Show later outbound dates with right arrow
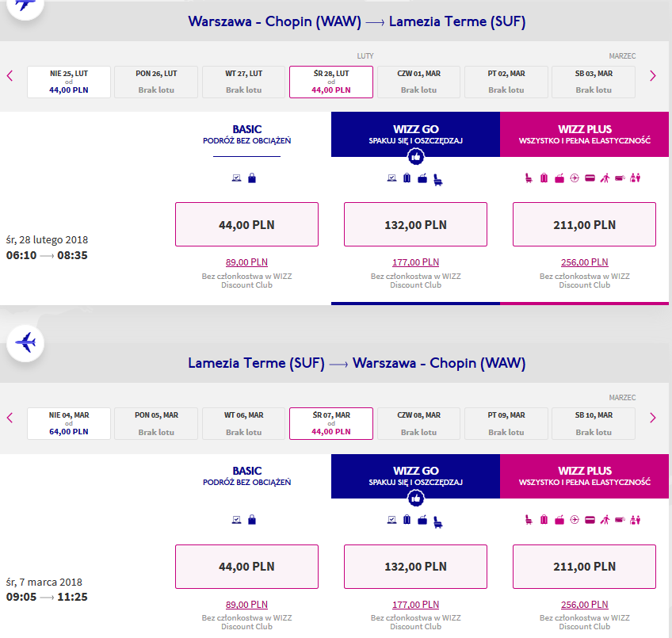 tap(653, 76)
